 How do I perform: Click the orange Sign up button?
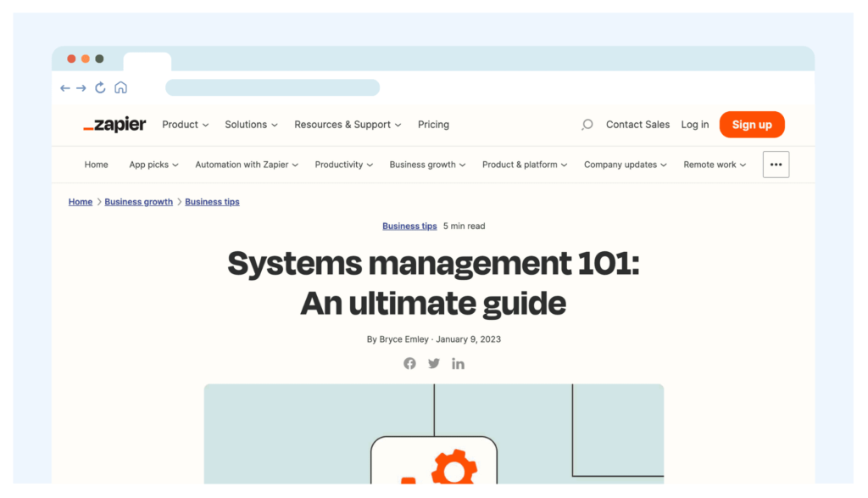752,125
